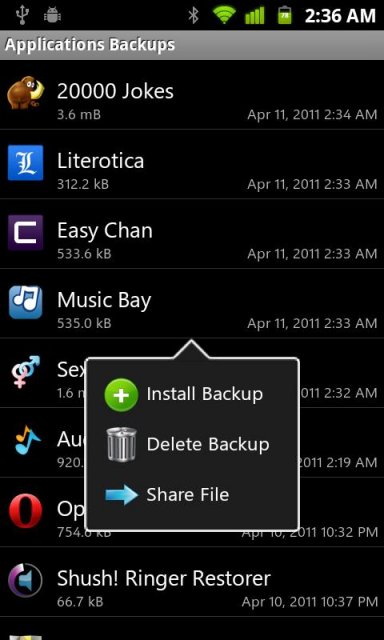Tap the purple Easy Chan icon
Screen dimensions: 384x640
(x=25, y=232)
